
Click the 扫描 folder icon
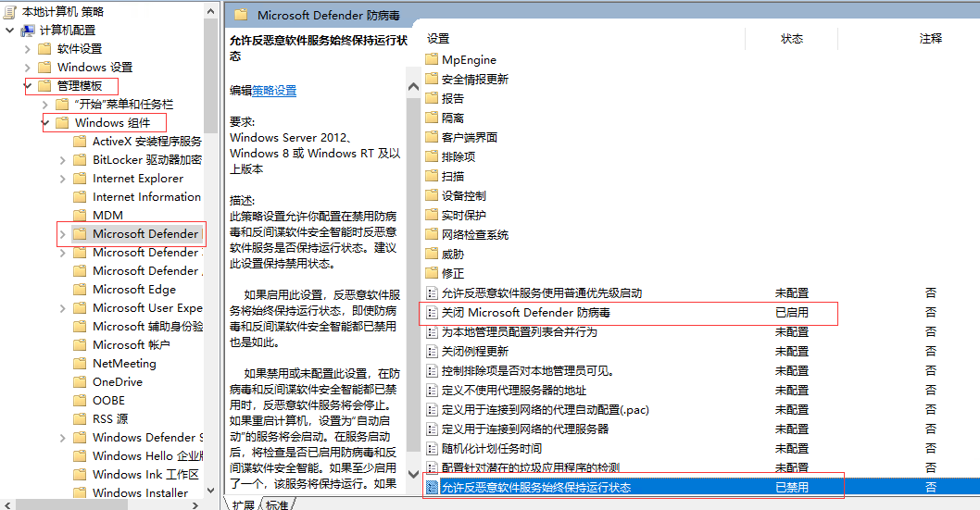click(x=432, y=176)
